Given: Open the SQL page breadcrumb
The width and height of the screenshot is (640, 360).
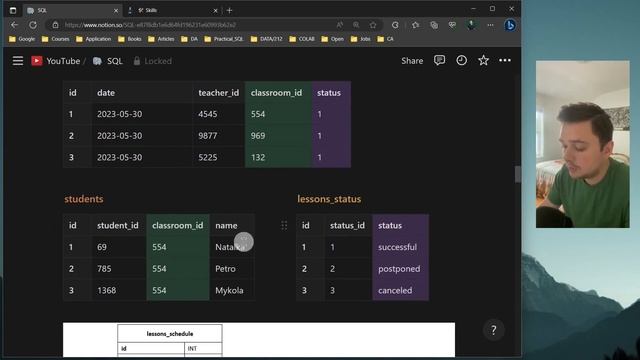Looking at the screenshot, I should [x=108, y=61].
